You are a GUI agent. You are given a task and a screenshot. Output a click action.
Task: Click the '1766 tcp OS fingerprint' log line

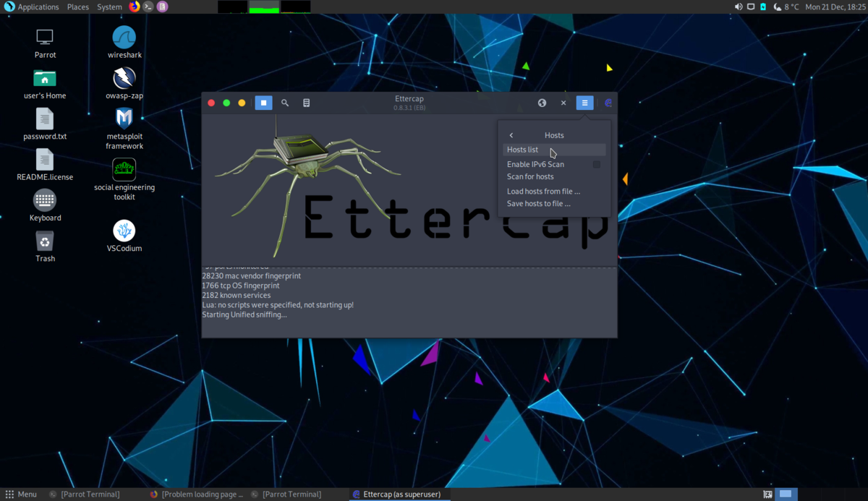[x=241, y=286]
